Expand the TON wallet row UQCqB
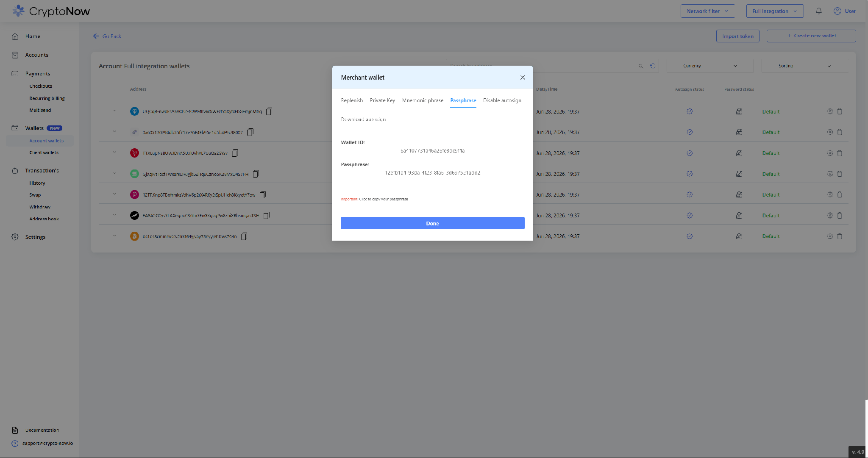The width and height of the screenshot is (868, 458). (114, 111)
